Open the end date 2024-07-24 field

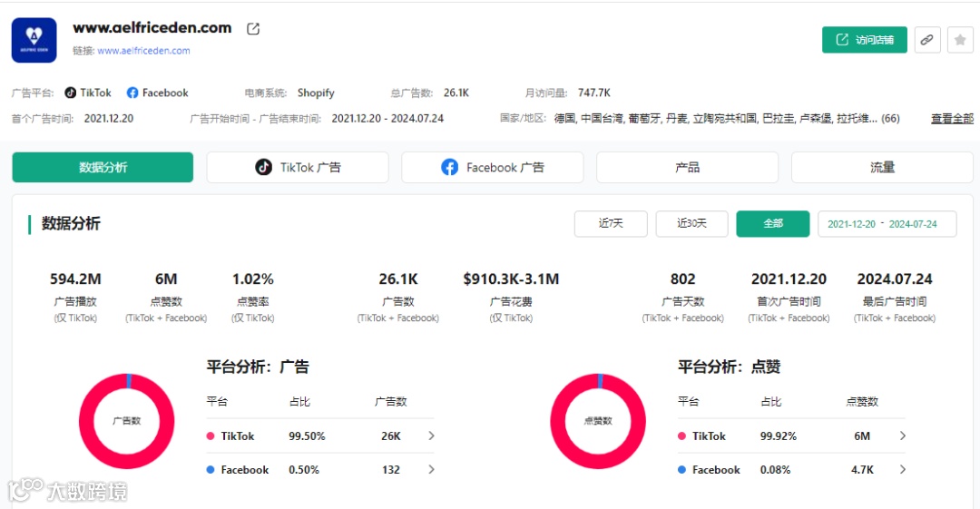click(x=913, y=224)
